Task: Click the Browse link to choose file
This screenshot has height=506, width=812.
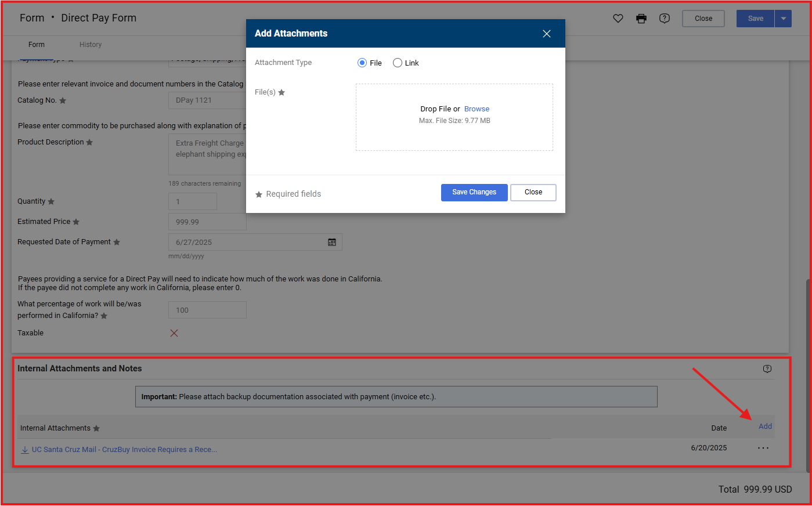Action: tap(477, 109)
